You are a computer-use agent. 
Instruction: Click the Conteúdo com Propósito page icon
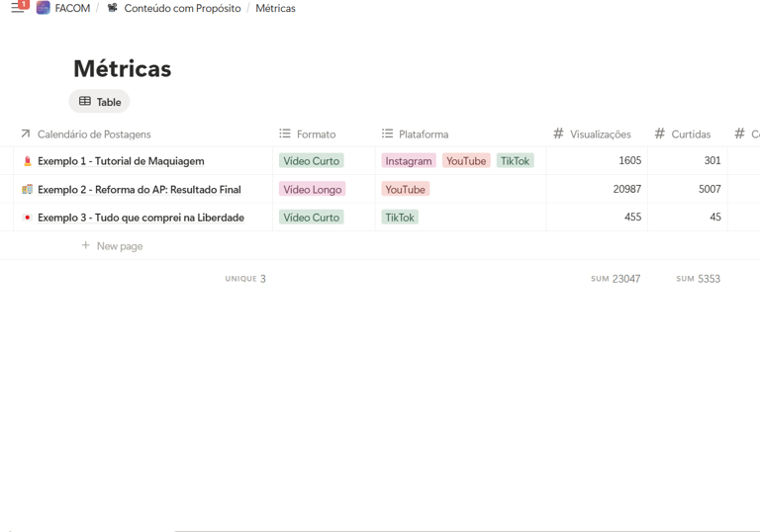point(113,8)
